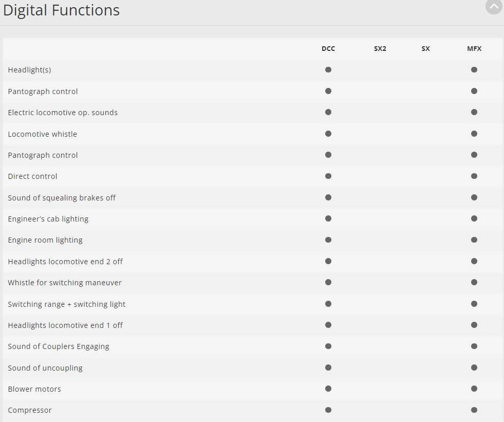Click the Sound of Couplers Engaging label

(59, 346)
